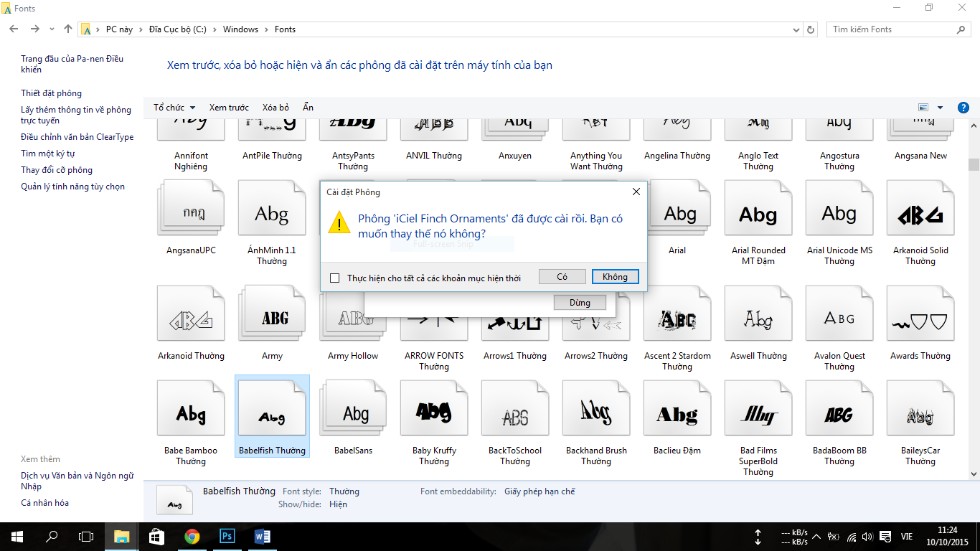Open 'Thiết đặt phông' link
Viewport: 980px width, 551px height.
coord(51,93)
